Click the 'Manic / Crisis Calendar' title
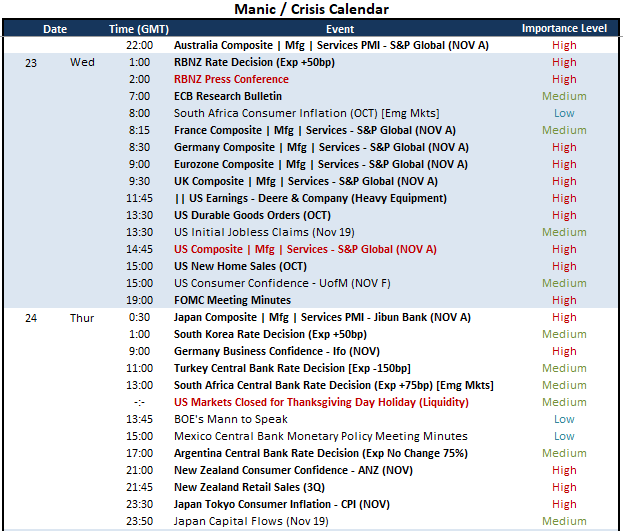This screenshot has height=531, width=623. [312, 9]
